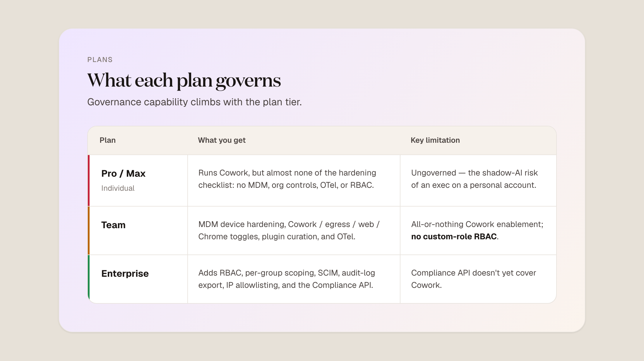The width and height of the screenshot is (644, 361).
Task: Click subtitle 'Governance capability climbs with the plan tier.'
Action: (194, 102)
